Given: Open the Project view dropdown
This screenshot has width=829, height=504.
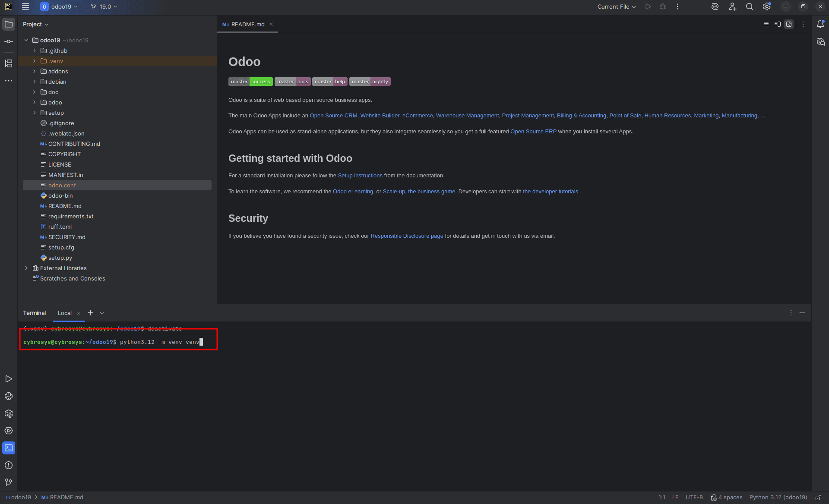Looking at the screenshot, I should [36, 24].
